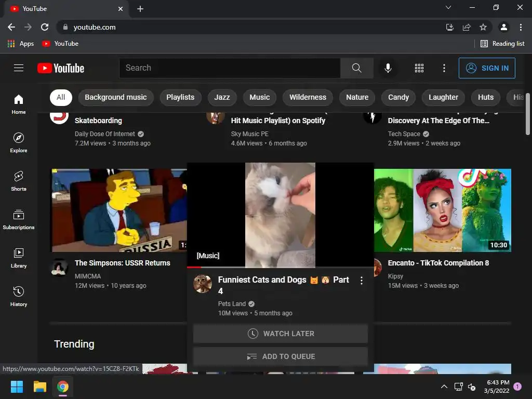Open YouTube settings three-dot menu
Viewport: 532px width, 399px height.
444,68
